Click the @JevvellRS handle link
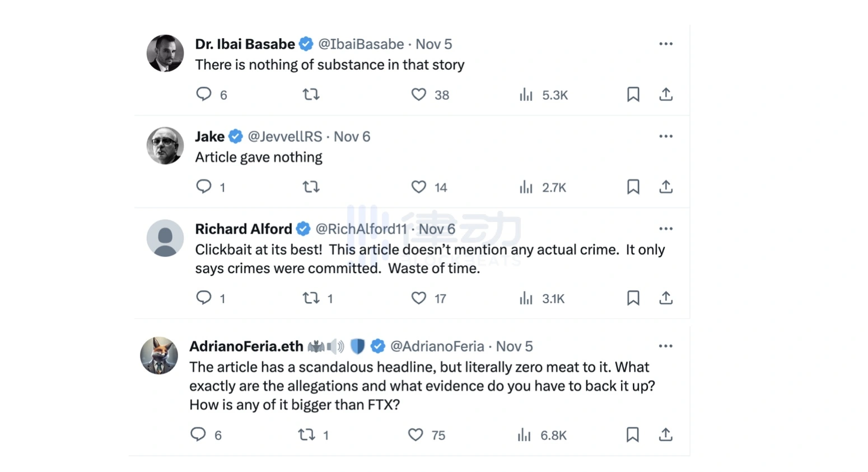The image size is (868, 472). point(285,137)
